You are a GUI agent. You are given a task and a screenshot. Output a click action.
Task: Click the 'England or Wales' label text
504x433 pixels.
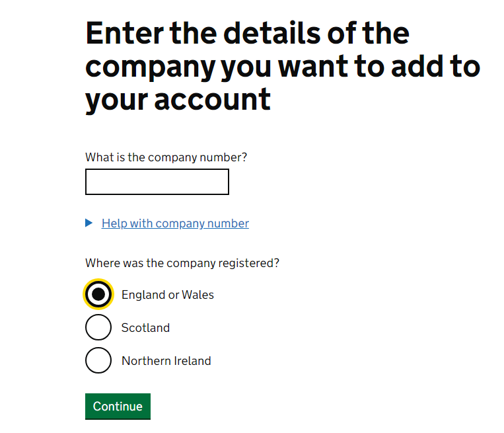coord(168,295)
